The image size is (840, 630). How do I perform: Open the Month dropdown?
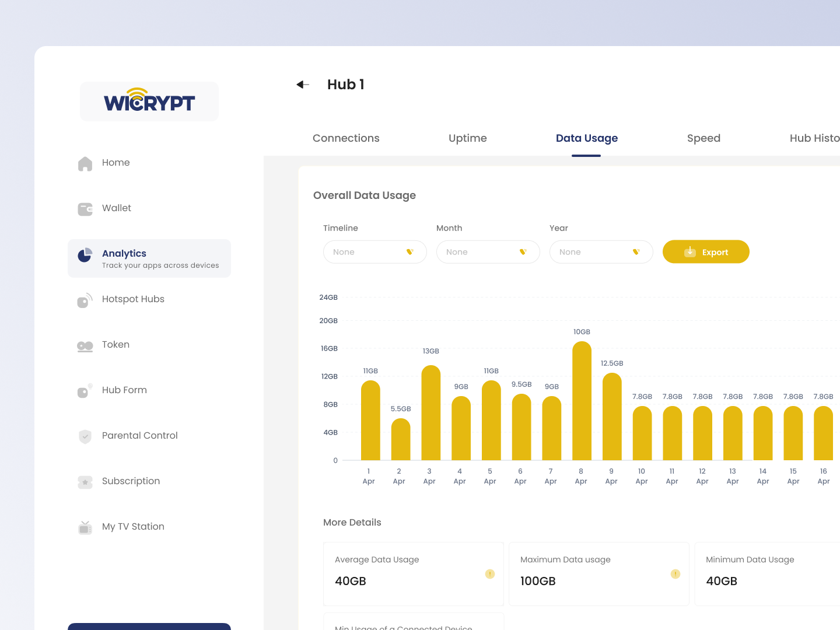(488, 252)
